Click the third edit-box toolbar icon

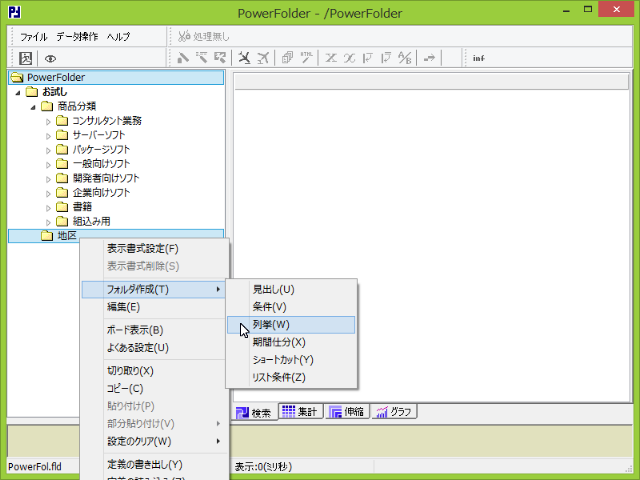point(220,58)
